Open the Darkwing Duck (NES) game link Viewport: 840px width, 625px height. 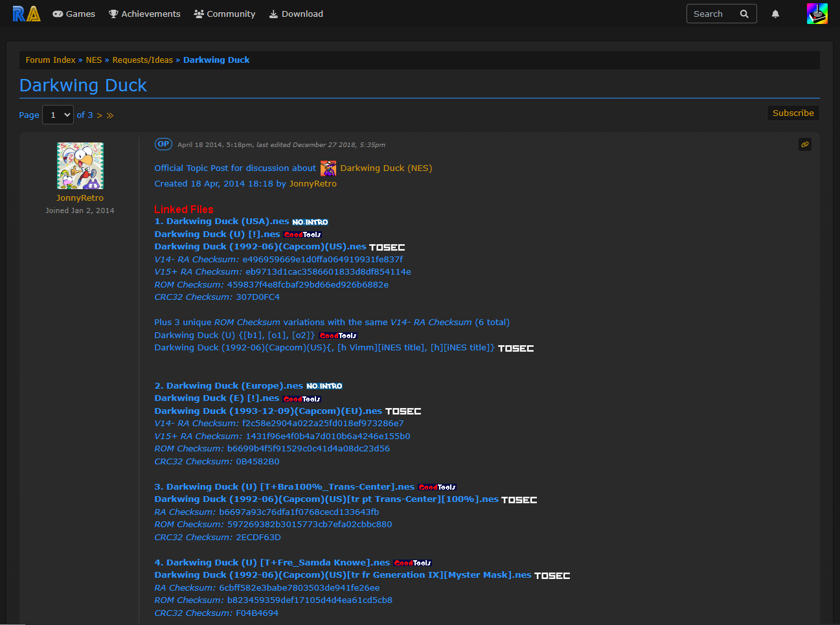pos(386,168)
